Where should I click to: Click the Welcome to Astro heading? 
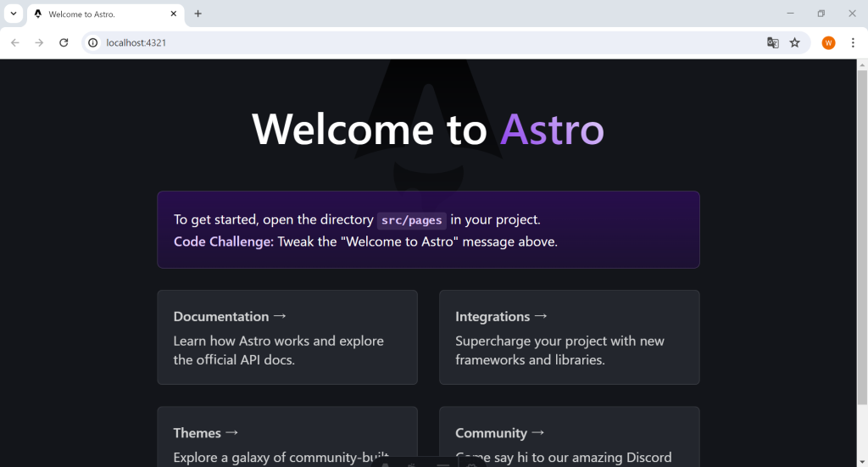tap(428, 130)
